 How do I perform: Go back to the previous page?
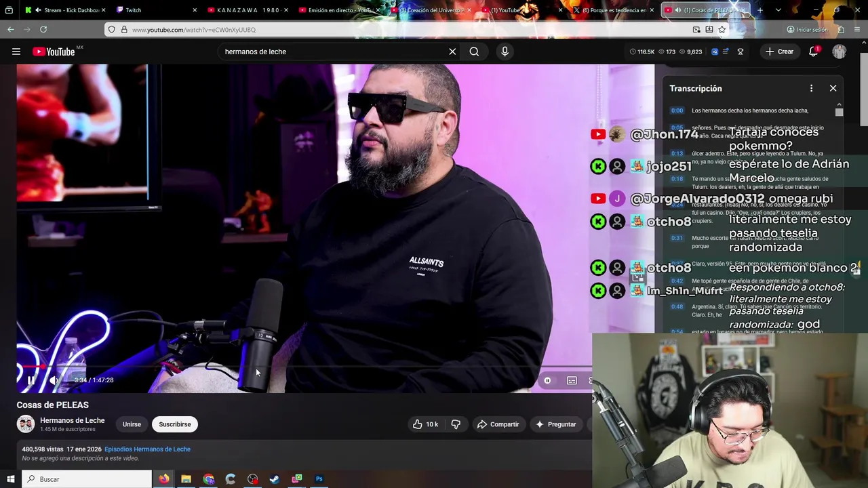(11, 30)
